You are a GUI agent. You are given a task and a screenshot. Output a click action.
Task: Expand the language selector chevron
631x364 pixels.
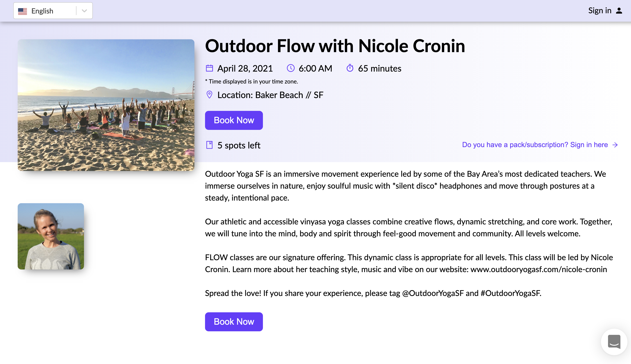(x=84, y=11)
